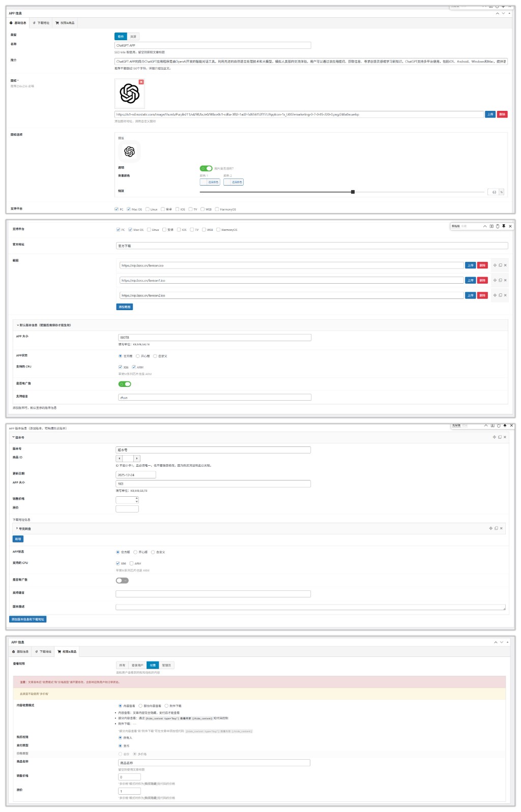The image size is (521, 812).
Task: Click 添加版本信息和下载地址 button
Action: 28,619
